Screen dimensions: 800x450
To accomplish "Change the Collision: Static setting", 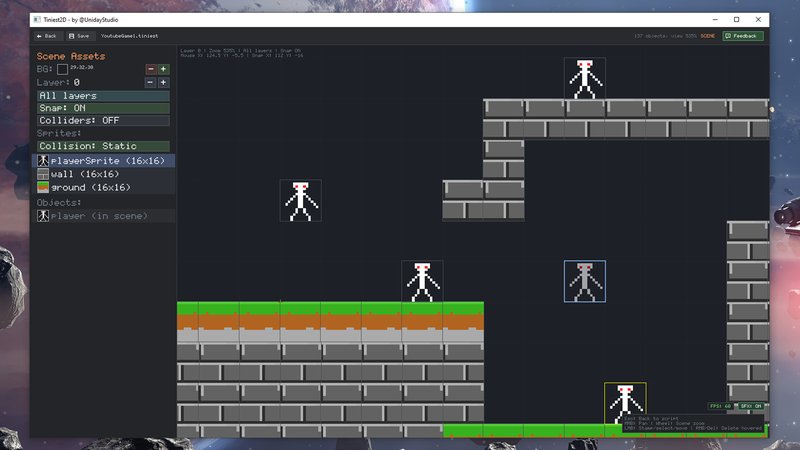I will click(x=103, y=146).
